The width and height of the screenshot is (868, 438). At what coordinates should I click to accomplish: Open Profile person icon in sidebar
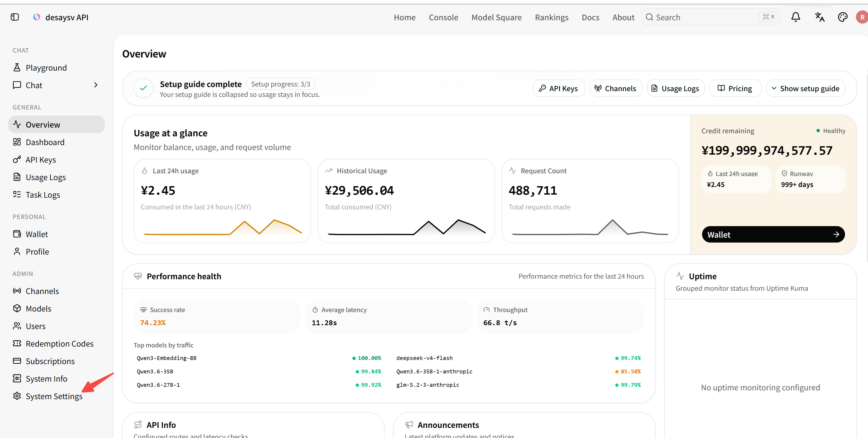tap(17, 252)
